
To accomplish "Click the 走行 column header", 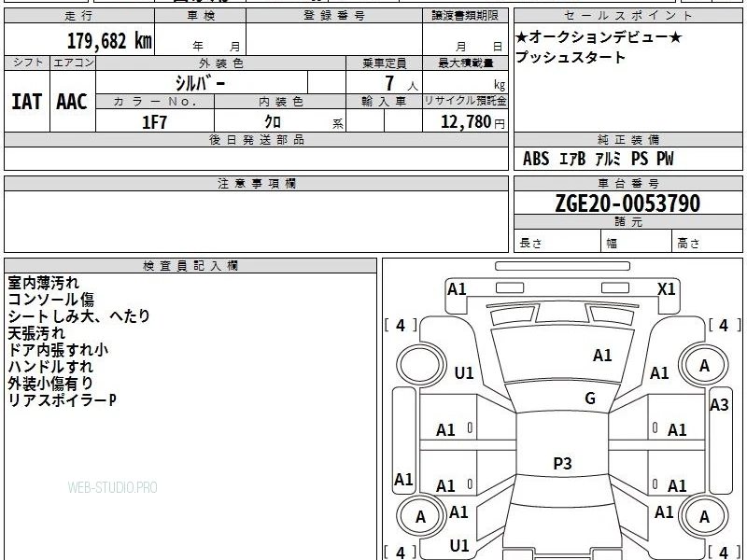I will click(x=79, y=16).
